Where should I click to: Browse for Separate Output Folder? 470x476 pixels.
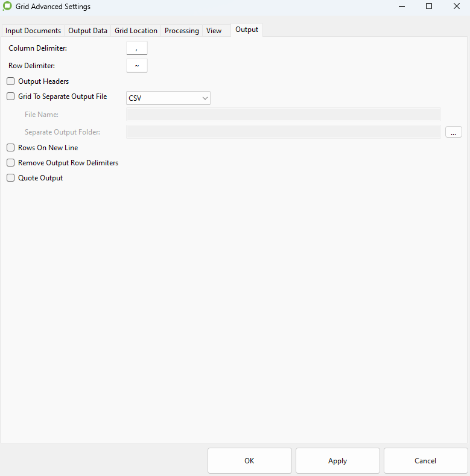pyautogui.click(x=453, y=132)
